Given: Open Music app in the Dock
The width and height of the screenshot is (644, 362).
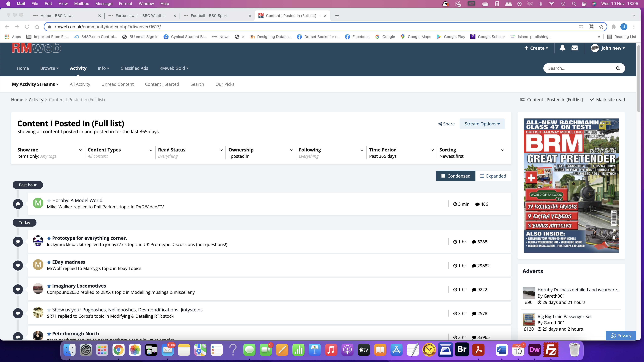Looking at the screenshot, I should [331, 350].
